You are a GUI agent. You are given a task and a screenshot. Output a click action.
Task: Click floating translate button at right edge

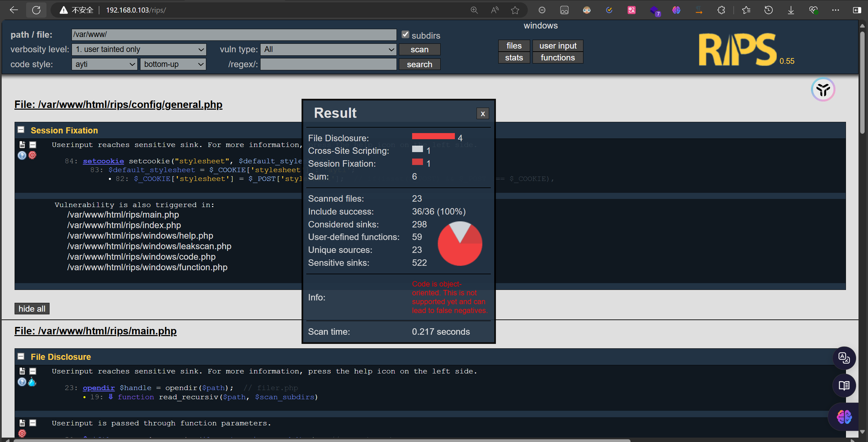(x=844, y=358)
